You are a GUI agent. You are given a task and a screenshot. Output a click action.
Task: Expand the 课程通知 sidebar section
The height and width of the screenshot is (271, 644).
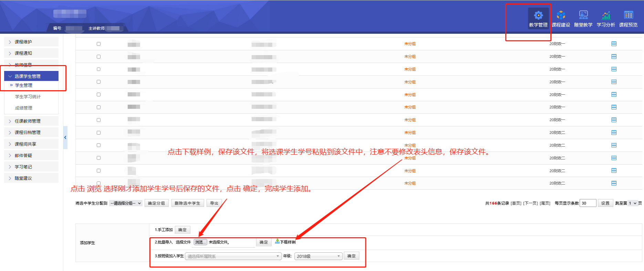tap(31, 53)
